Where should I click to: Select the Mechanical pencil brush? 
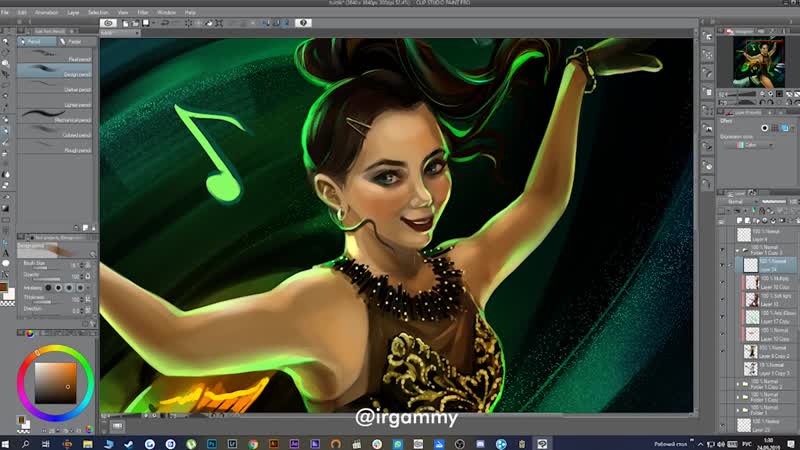point(55,116)
